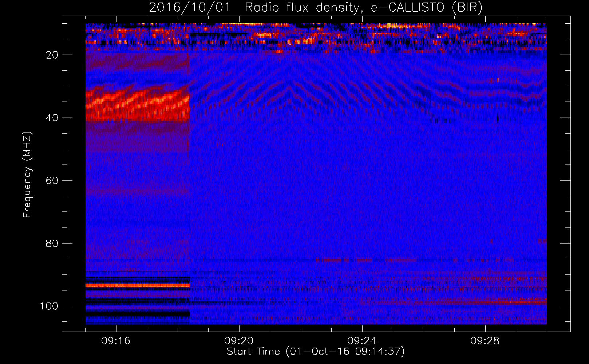Click the '40' frequency tick label
589x364 pixels.
coord(52,118)
